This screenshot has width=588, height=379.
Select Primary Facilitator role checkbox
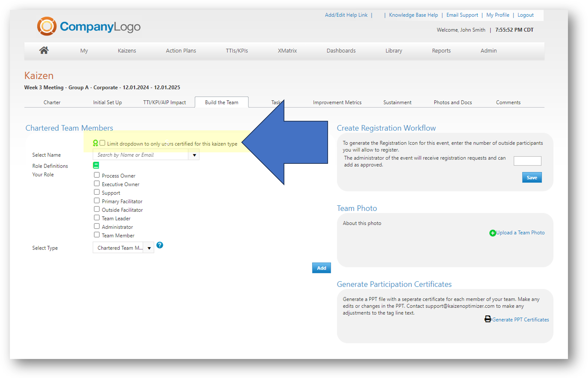coord(97,201)
